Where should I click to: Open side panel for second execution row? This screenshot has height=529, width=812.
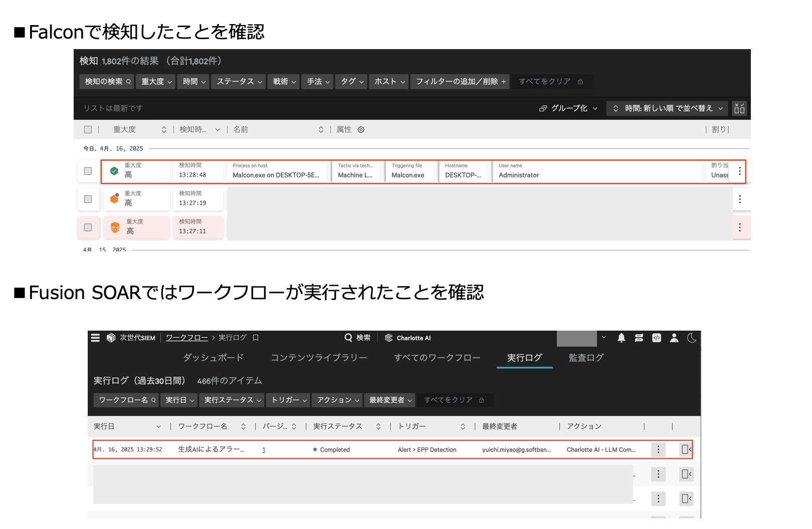coord(687,474)
